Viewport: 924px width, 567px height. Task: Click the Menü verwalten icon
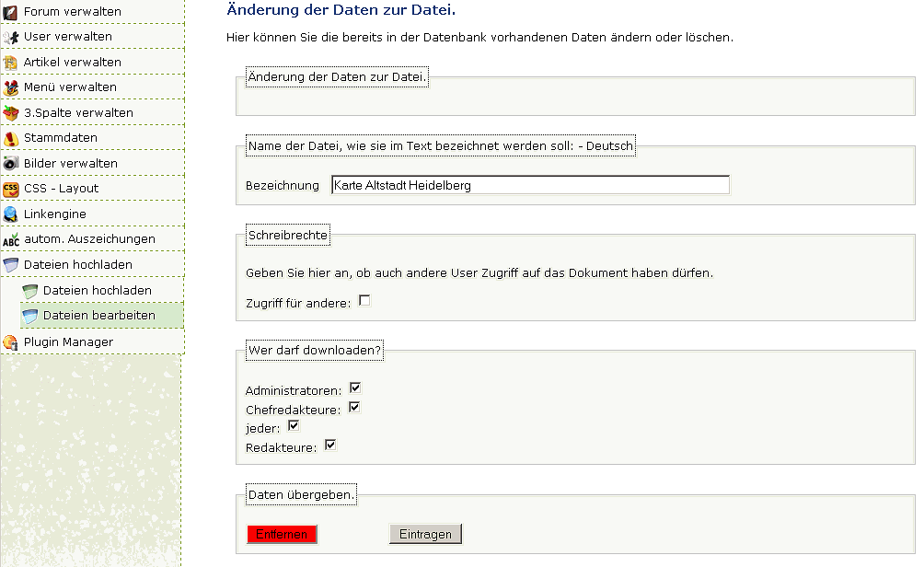coord(11,87)
